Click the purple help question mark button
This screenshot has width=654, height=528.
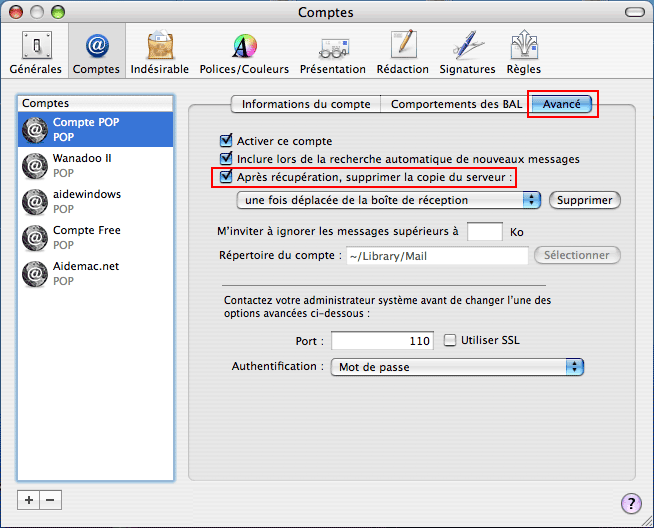pos(631,503)
